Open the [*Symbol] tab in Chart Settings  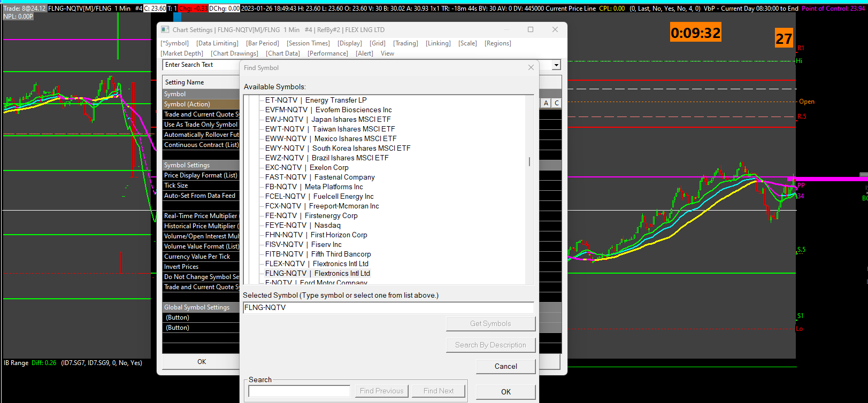[174, 43]
